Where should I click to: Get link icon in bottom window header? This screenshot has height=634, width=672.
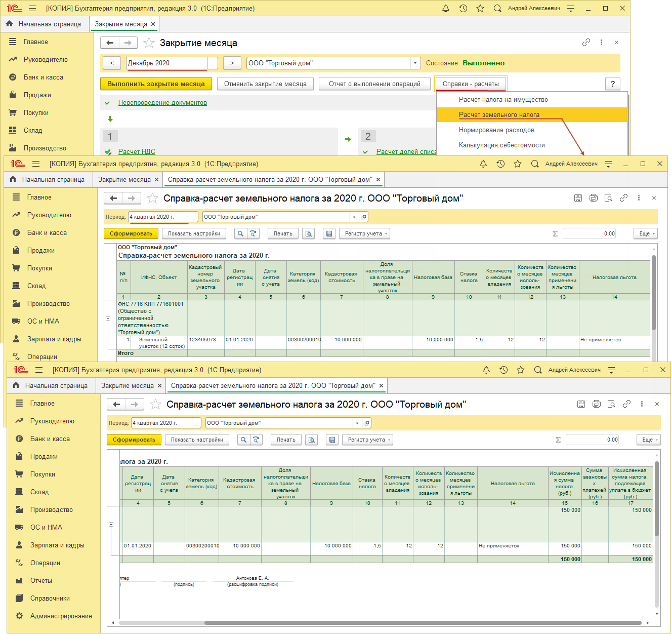626,404
